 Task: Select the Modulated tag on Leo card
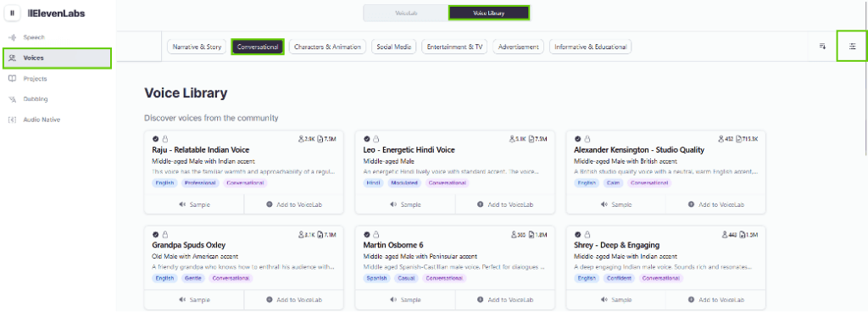(x=403, y=182)
